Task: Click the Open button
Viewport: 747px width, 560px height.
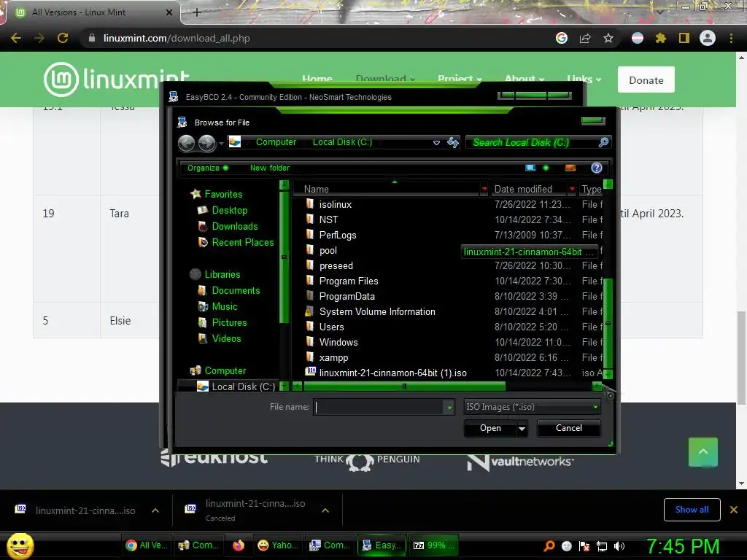Action: 490,428
